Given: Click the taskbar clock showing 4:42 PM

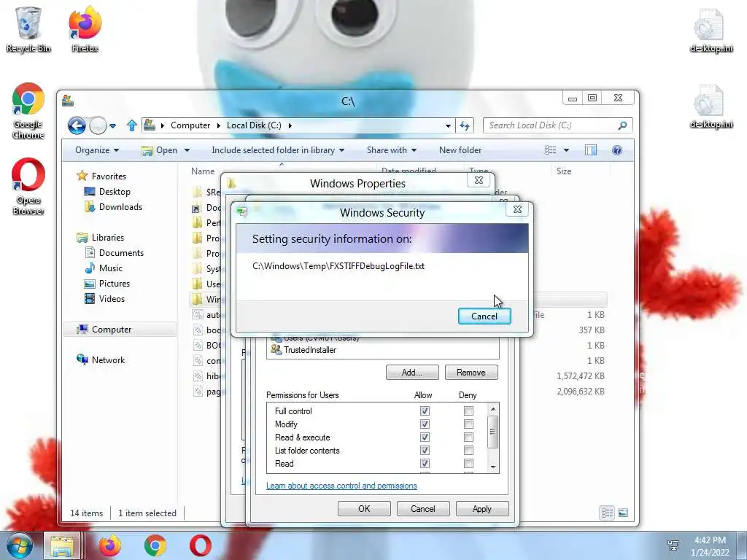Looking at the screenshot, I should 710,546.
